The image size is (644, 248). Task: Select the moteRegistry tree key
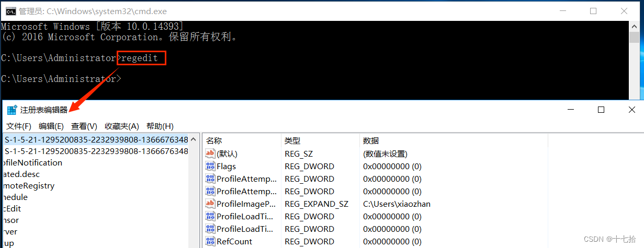tap(28, 185)
